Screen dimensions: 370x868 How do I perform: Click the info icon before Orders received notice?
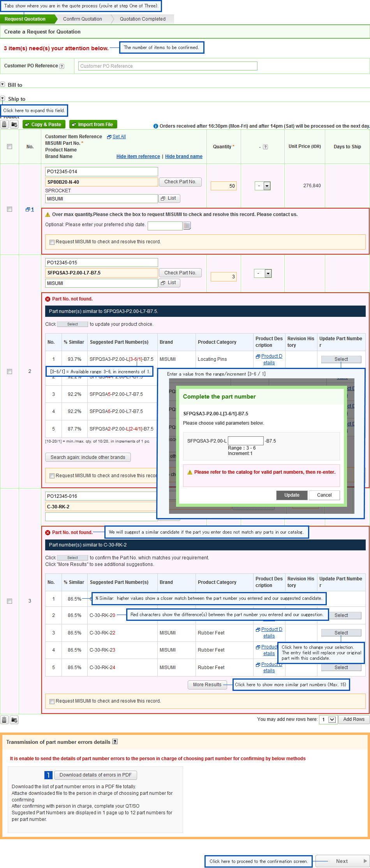tap(156, 126)
